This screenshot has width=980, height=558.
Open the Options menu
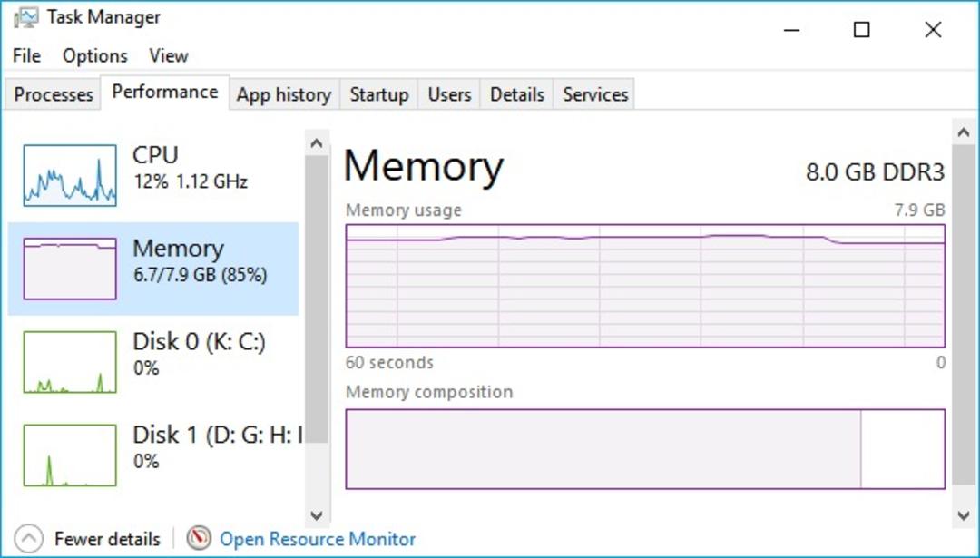pos(95,55)
